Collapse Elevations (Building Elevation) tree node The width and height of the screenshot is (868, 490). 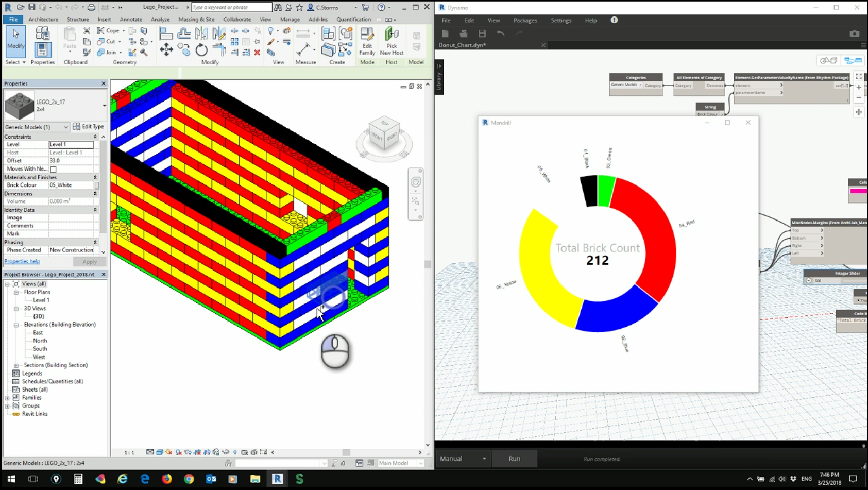16,325
